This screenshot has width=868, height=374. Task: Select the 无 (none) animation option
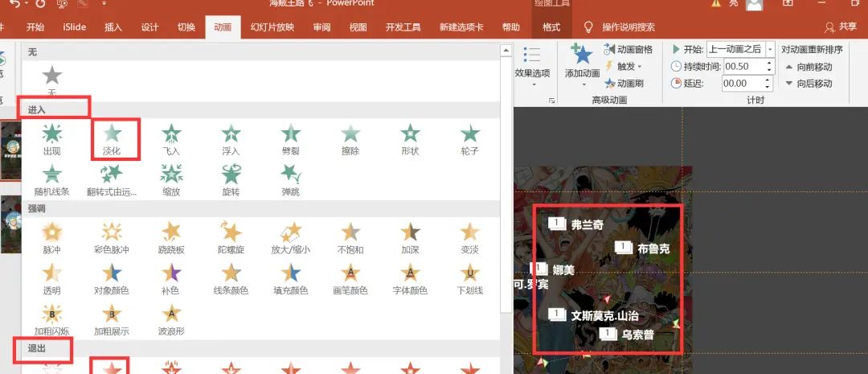pos(52,81)
